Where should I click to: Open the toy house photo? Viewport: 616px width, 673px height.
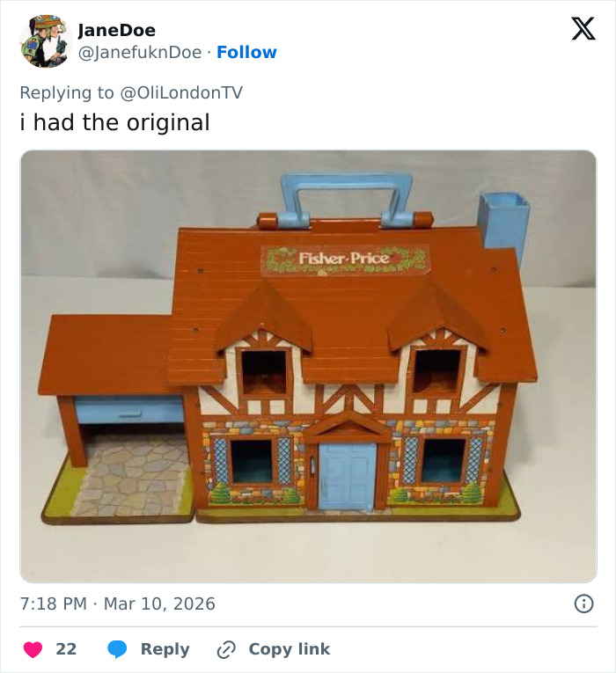308,365
